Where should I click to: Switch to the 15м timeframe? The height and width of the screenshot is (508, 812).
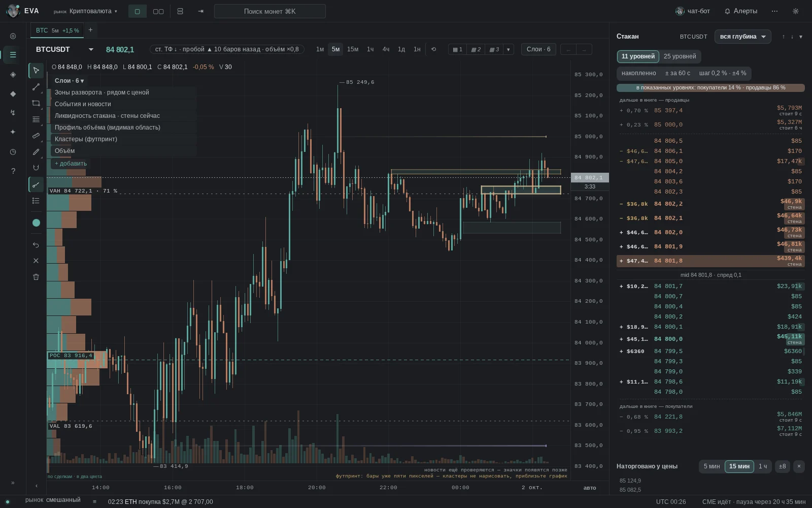[x=353, y=49]
